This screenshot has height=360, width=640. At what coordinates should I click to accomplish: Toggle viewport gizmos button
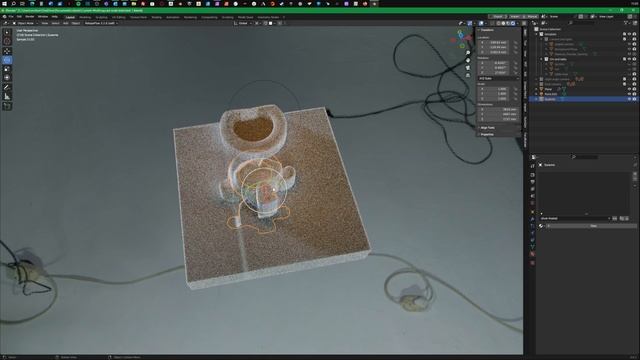coord(470,23)
